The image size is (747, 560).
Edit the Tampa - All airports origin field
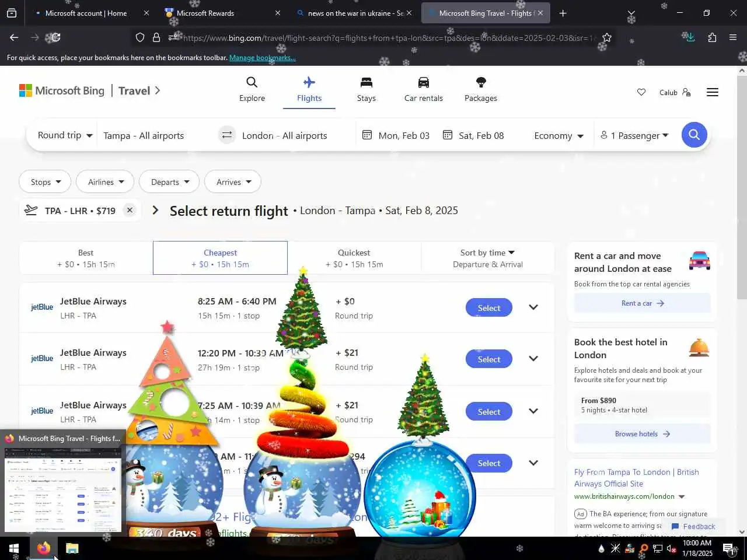click(156, 135)
